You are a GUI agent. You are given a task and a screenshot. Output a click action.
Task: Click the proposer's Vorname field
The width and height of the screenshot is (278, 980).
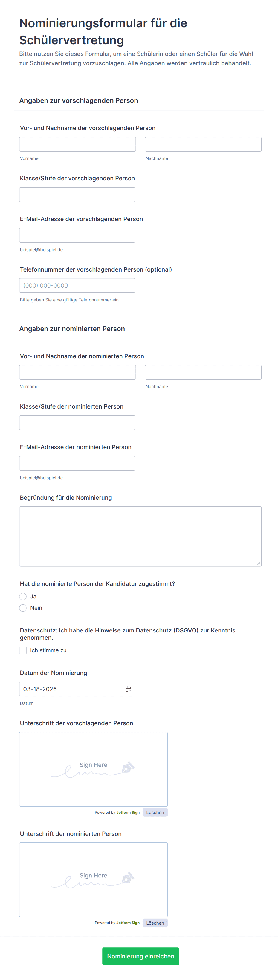[78, 144]
